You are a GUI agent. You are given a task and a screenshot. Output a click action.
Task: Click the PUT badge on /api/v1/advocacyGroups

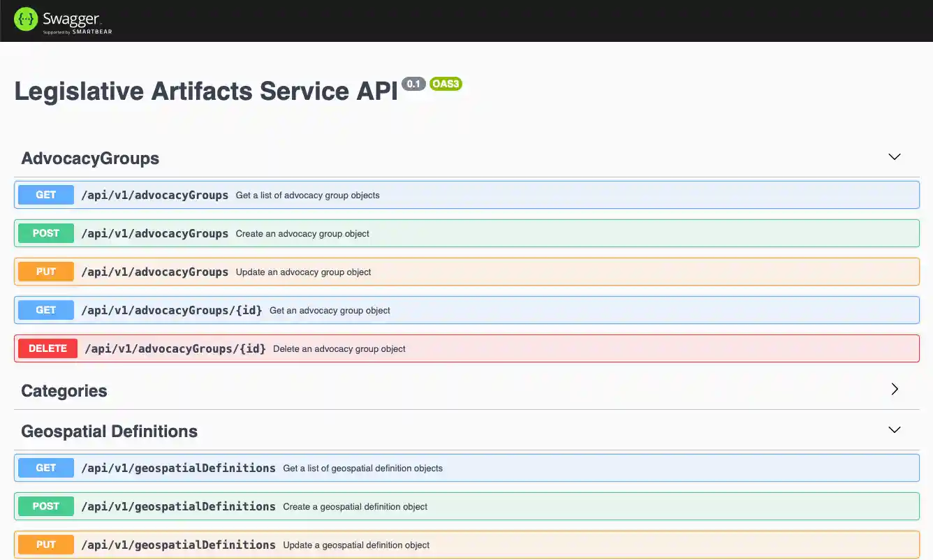tap(45, 271)
